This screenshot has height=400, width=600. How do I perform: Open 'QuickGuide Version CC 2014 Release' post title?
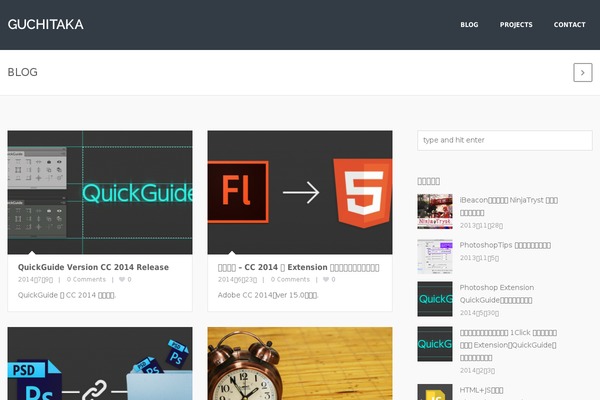(93, 267)
